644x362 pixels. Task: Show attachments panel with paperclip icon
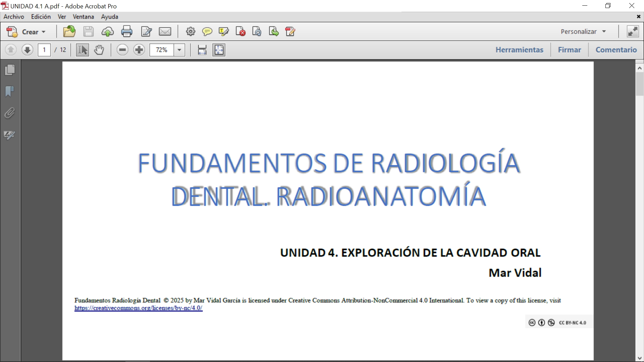[10, 113]
